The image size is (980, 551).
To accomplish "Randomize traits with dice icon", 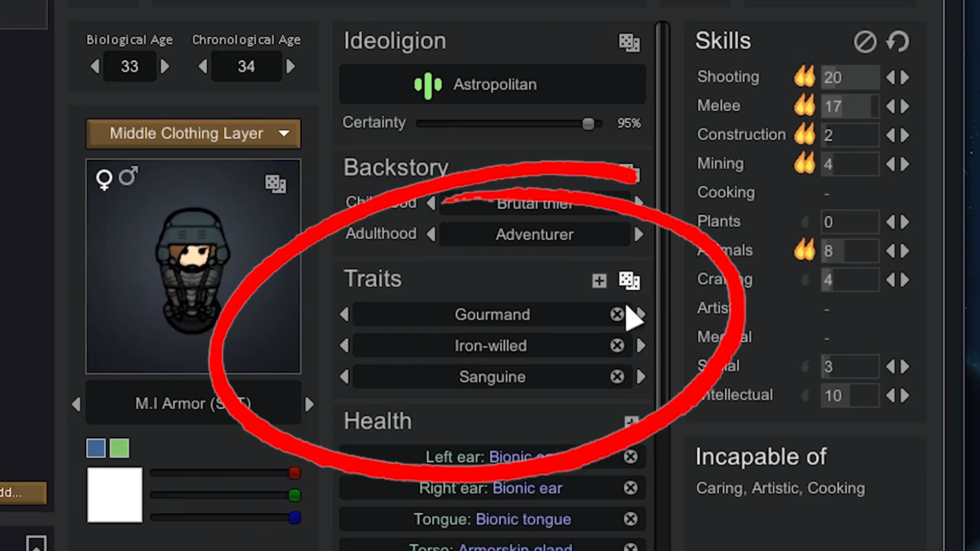I will click(629, 280).
